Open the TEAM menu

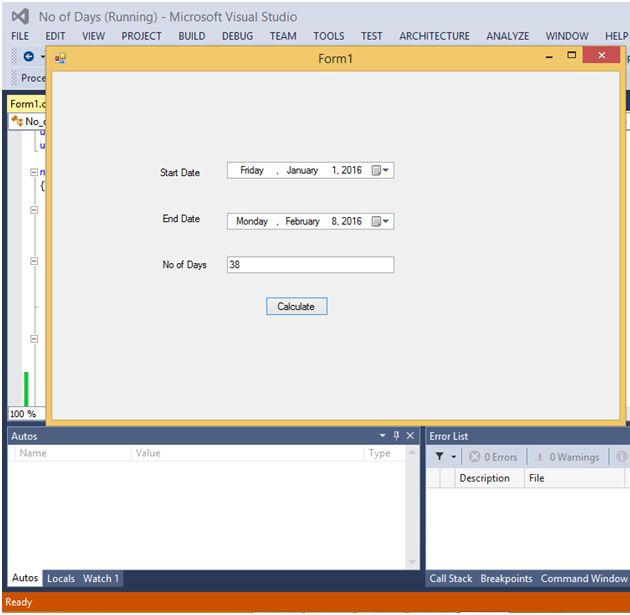click(283, 36)
